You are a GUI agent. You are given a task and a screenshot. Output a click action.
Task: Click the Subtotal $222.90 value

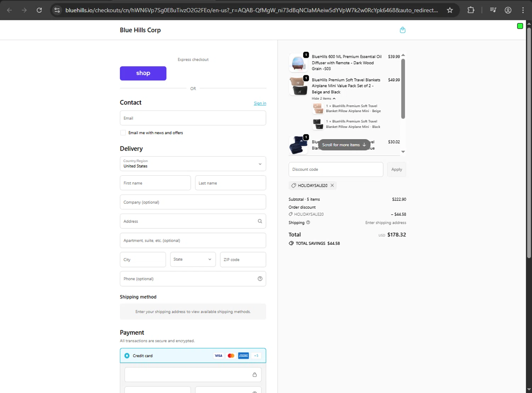point(399,200)
